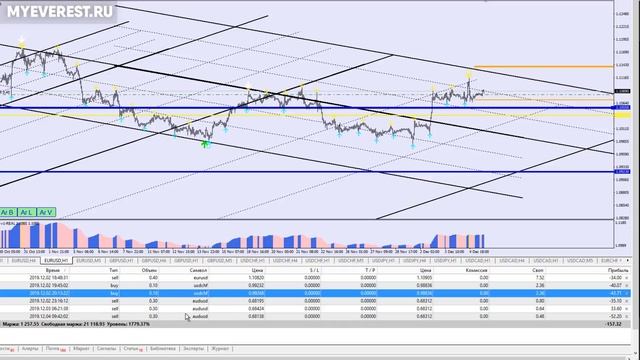The image size is (640, 360).
Task: Open the Статьи terminal tab
Action: point(132,349)
